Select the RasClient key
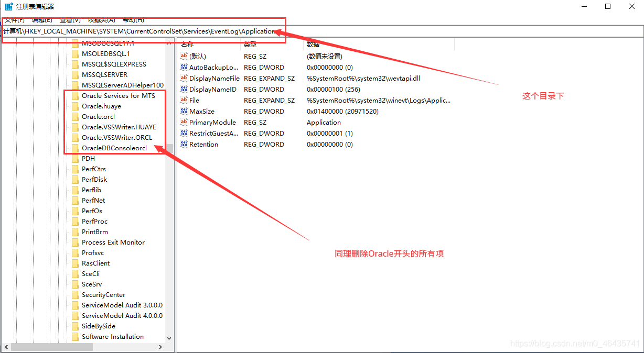This screenshot has height=353, width=644. click(96, 263)
